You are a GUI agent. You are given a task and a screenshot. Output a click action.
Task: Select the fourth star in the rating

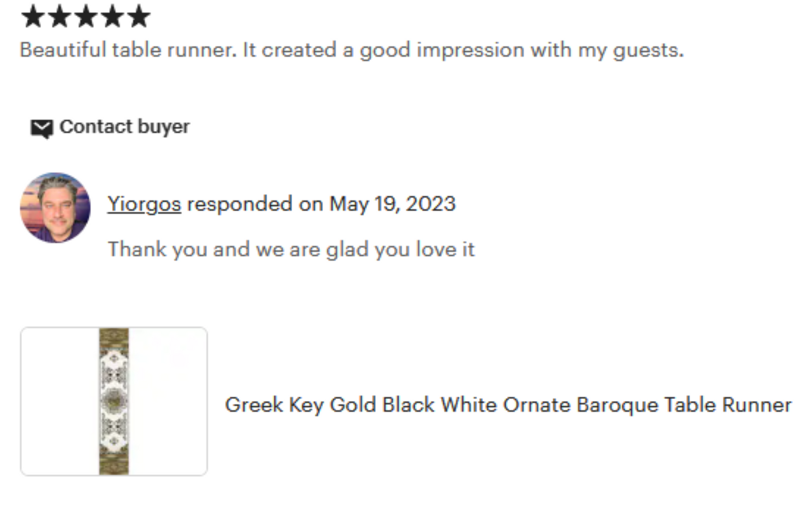[112, 16]
